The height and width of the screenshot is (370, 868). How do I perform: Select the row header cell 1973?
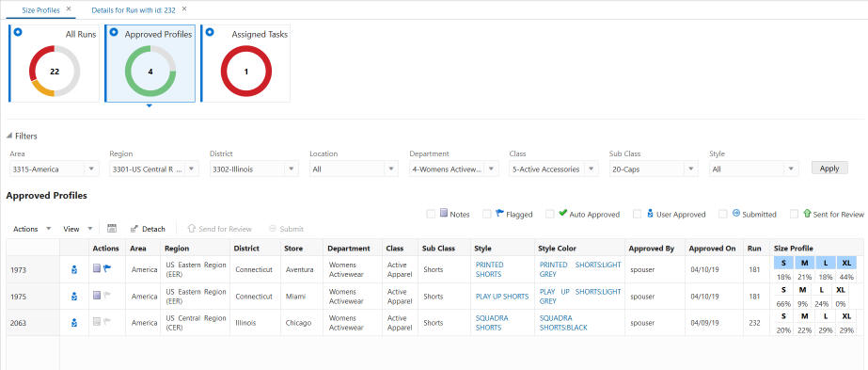(33, 270)
